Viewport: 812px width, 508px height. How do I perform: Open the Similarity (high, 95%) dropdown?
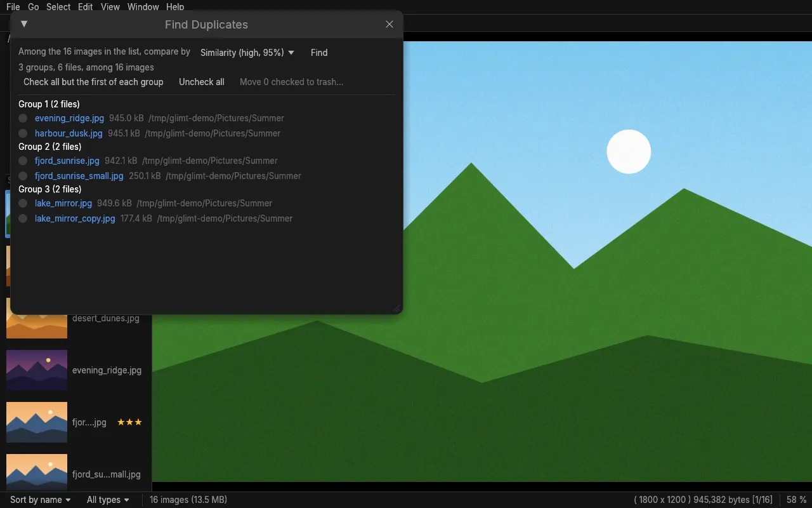(x=247, y=53)
